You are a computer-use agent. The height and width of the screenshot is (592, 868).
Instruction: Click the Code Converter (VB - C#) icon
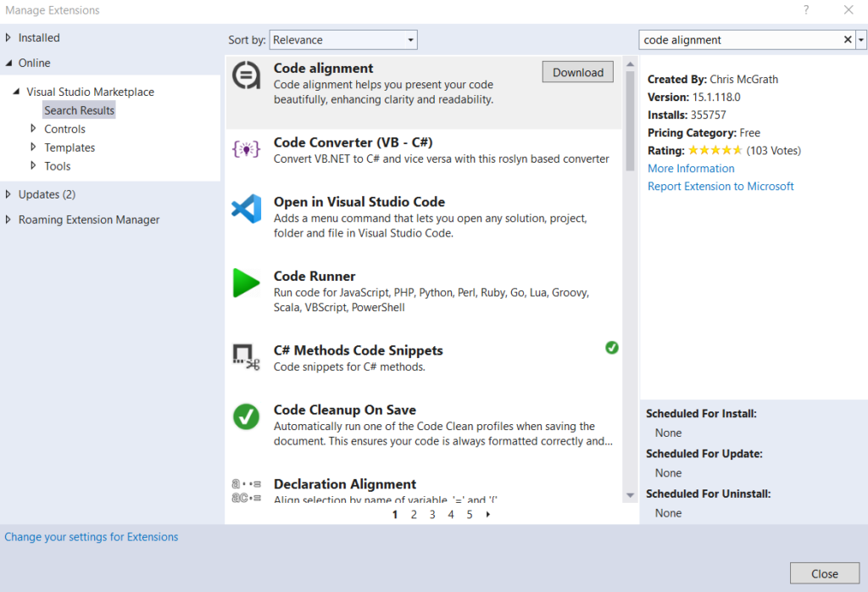(x=246, y=149)
